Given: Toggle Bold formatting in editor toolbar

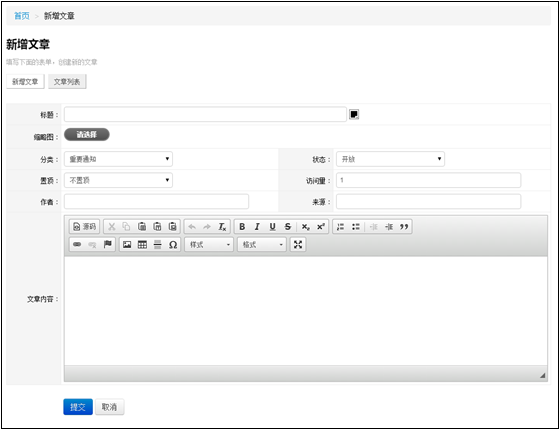Looking at the screenshot, I should (242, 226).
